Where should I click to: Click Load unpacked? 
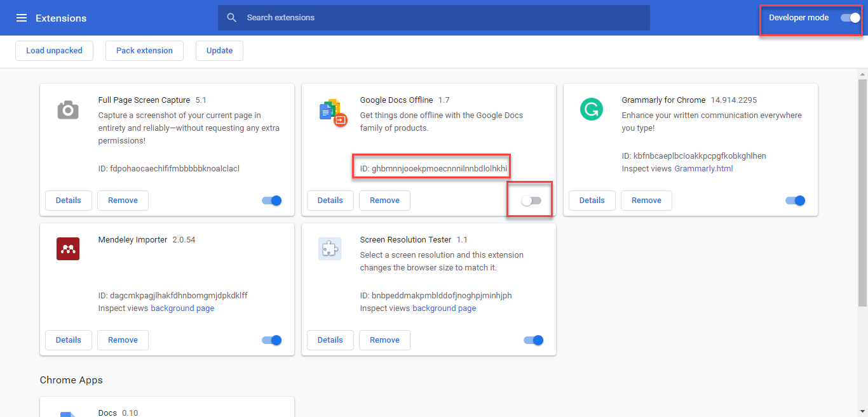pos(54,50)
